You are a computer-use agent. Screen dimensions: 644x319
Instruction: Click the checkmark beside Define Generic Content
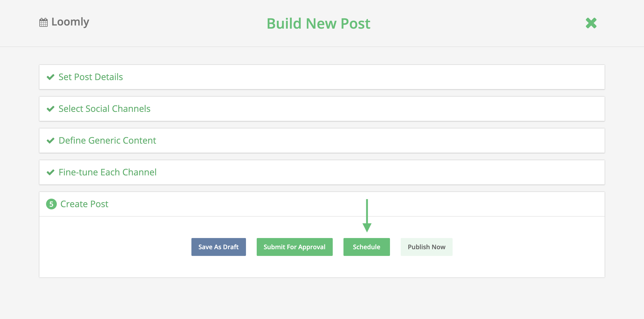click(x=51, y=140)
